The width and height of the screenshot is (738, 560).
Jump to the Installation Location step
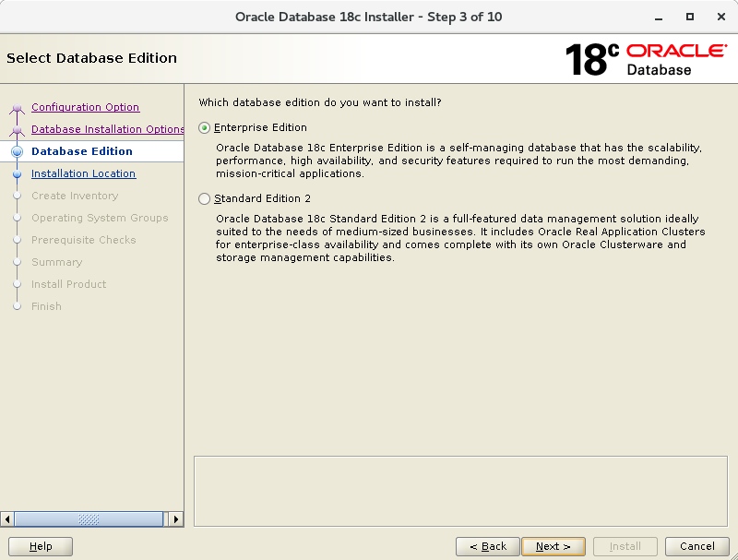(83, 173)
